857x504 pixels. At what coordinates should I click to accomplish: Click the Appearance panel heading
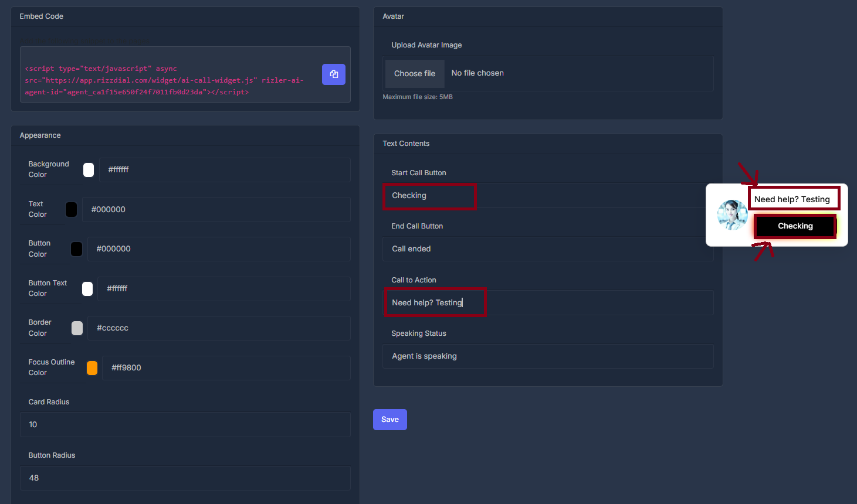click(40, 135)
